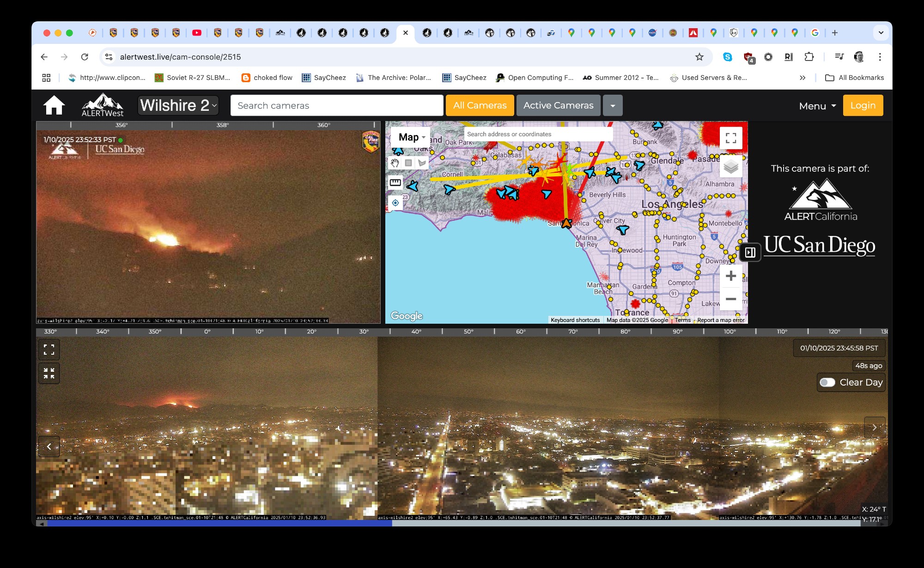This screenshot has height=568, width=924.
Task: Open the Menu dropdown
Action: pyautogui.click(x=817, y=106)
